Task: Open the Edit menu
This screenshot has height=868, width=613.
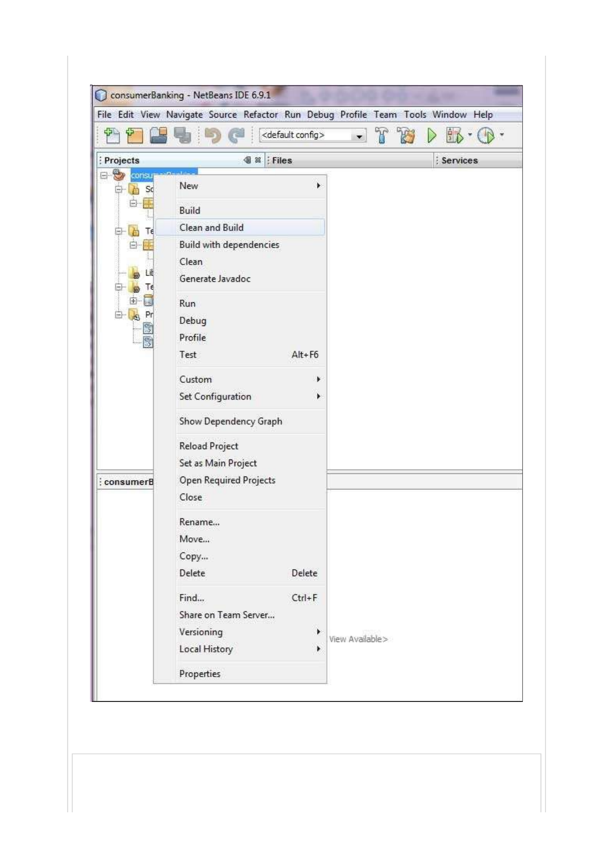Action: 126,114
